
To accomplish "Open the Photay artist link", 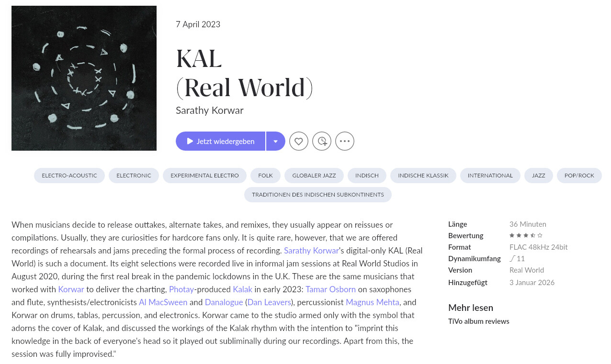I will coord(181,289).
